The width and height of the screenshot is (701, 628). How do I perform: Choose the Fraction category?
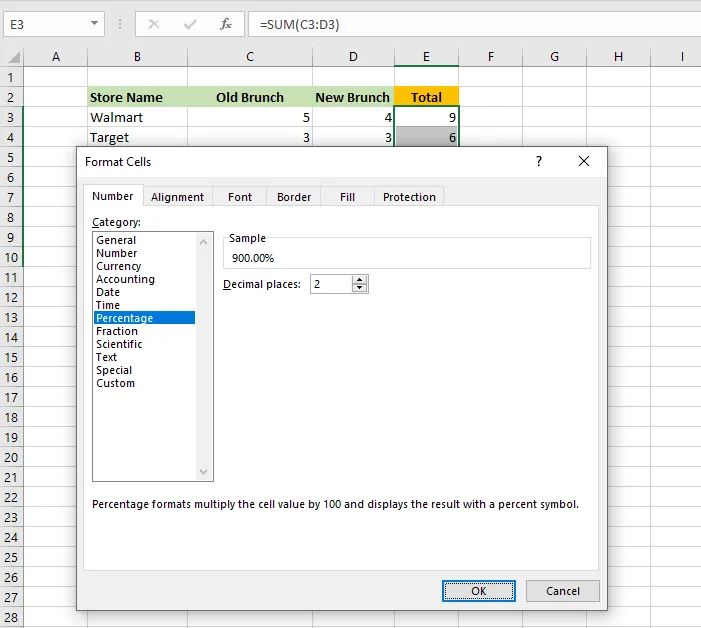(x=144, y=331)
